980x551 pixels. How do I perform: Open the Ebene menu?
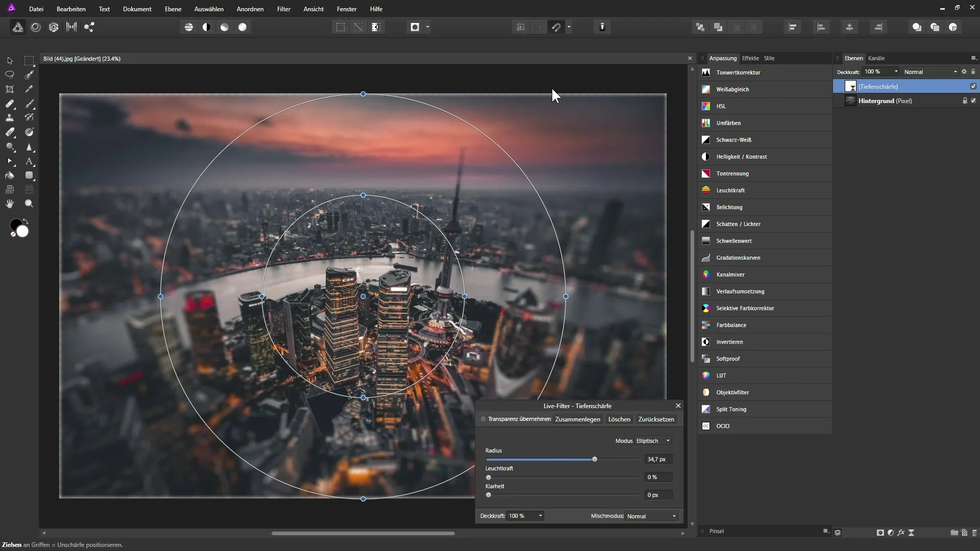coord(173,9)
